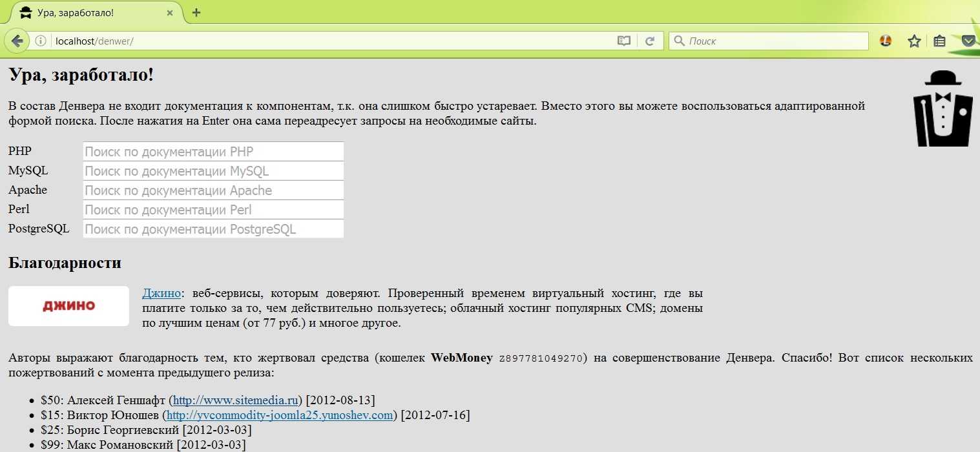Select the 'Ура, заработало!' tab
Image resolution: width=980 pixels, height=452 pixels.
(x=90, y=13)
